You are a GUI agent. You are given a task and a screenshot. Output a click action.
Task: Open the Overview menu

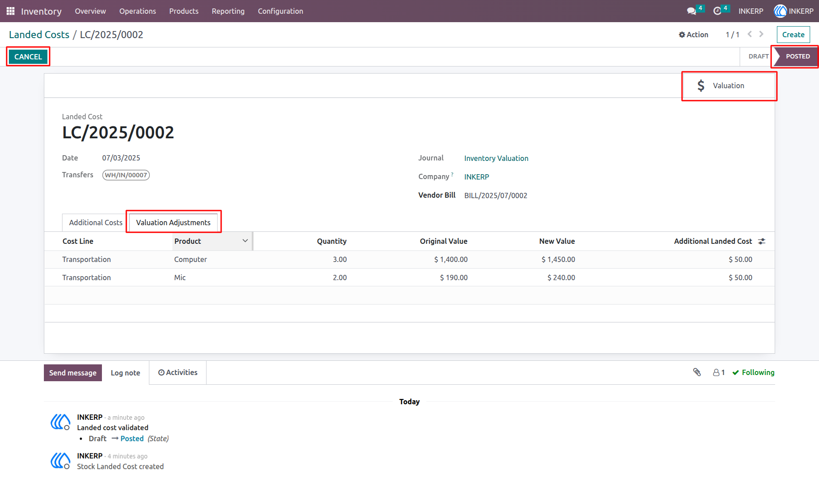90,11
